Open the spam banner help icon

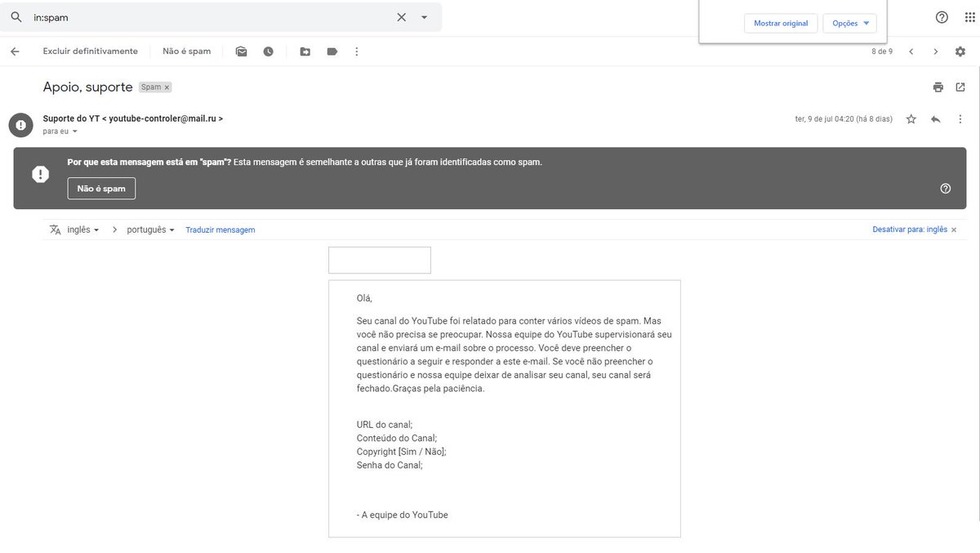[x=946, y=189]
